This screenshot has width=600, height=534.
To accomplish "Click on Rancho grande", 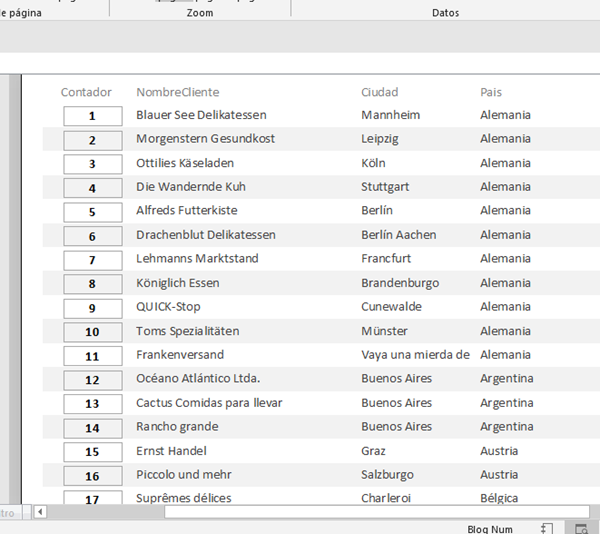I will click(177, 427).
